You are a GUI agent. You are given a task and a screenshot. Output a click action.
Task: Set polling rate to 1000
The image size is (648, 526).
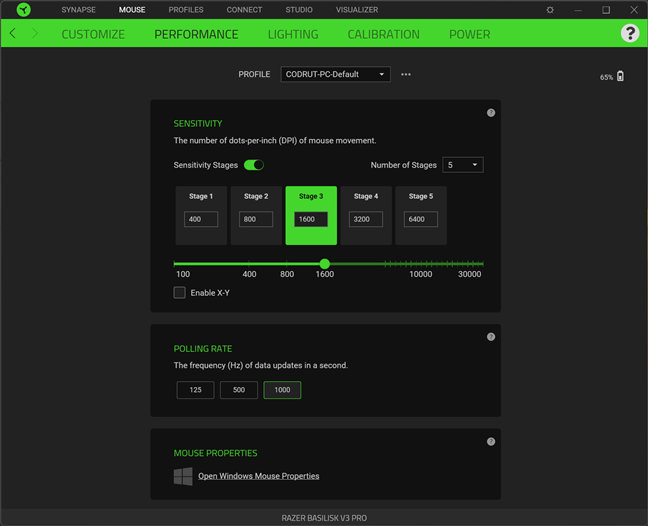coord(282,390)
